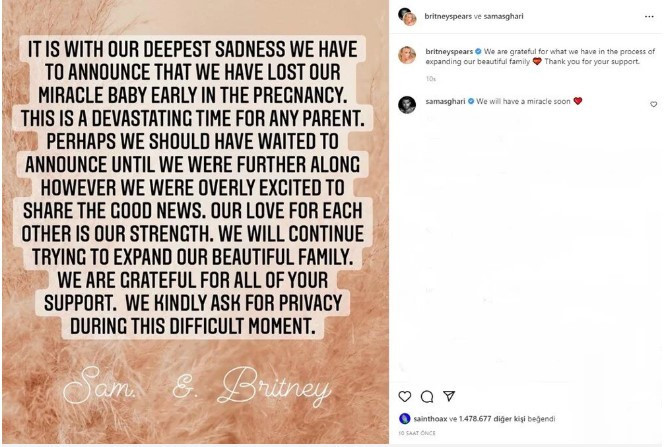Click verified badge next to britneyspears caption

(478, 51)
